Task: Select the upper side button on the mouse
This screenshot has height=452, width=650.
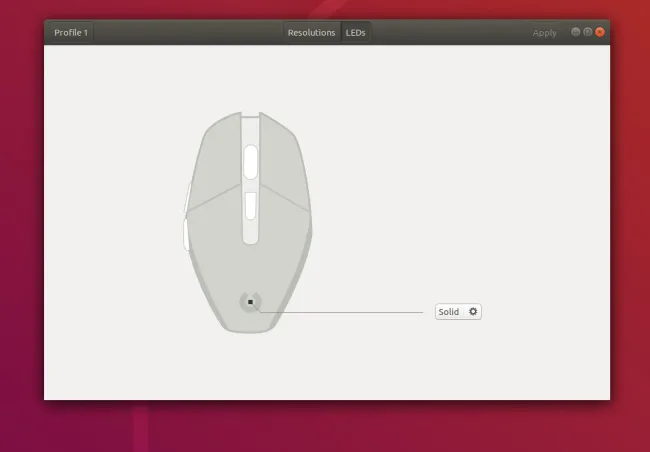Action: 187,197
